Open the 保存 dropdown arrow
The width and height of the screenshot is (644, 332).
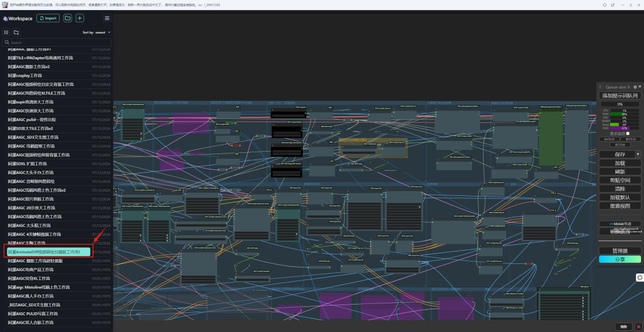[637, 154]
